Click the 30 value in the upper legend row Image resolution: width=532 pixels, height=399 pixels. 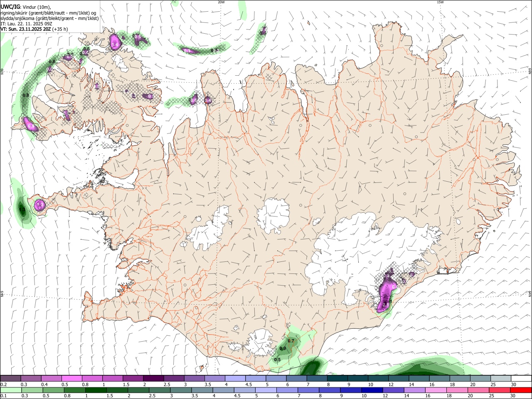click(x=514, y=384)
